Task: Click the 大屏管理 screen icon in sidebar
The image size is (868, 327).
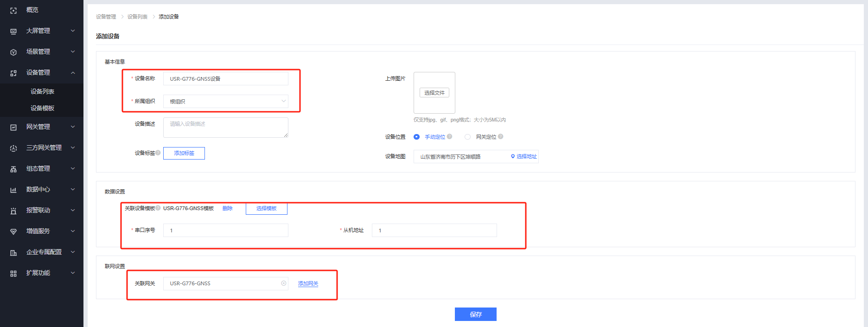Action: click(13, 31)
